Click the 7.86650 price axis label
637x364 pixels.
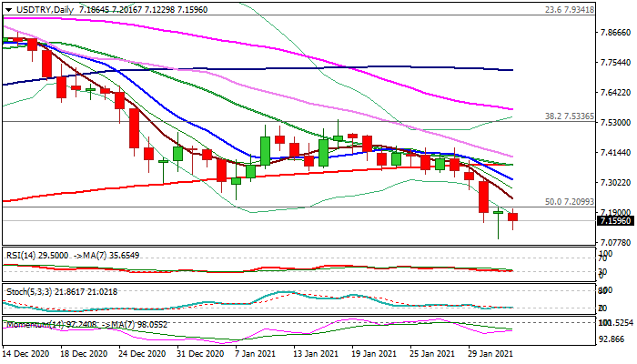point(616,33)
